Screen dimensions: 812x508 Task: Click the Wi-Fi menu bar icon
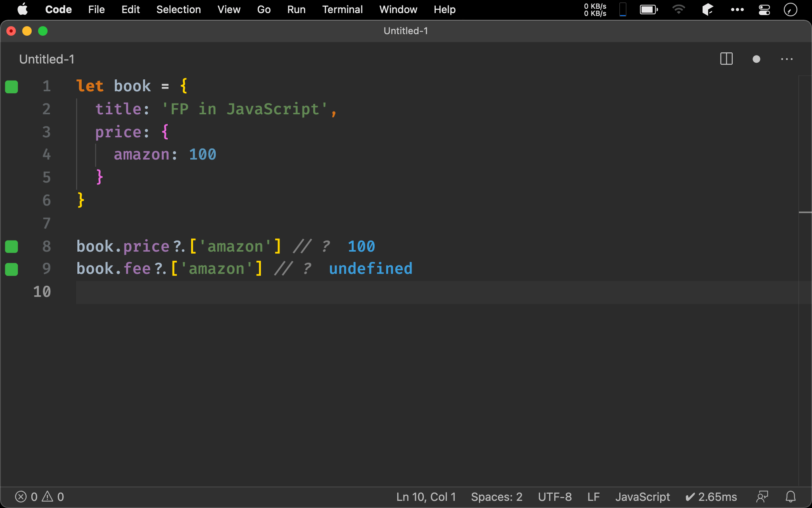(678, 10)
